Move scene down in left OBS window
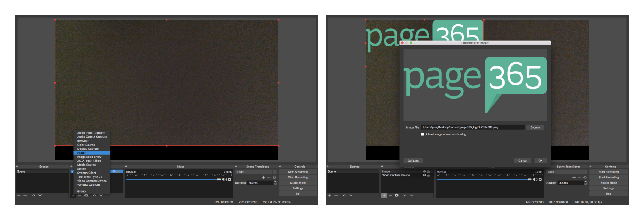 [40, 195]
